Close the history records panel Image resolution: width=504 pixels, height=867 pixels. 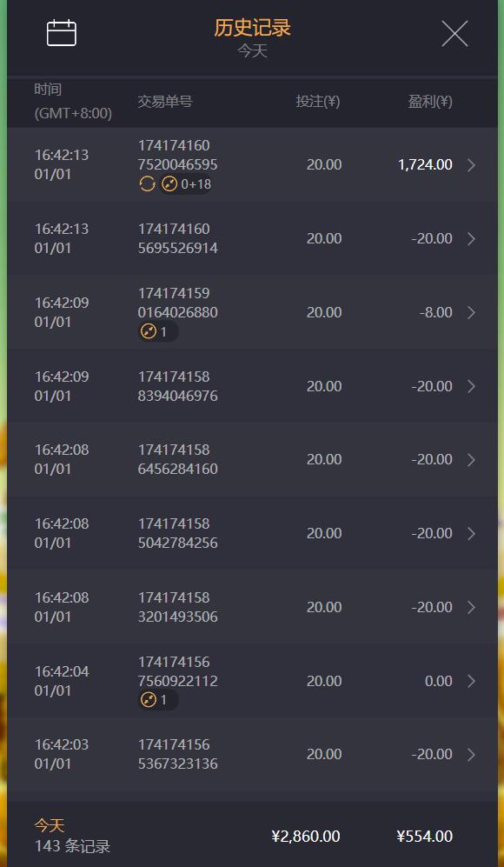pyautogui.click(x=454, y=34)
